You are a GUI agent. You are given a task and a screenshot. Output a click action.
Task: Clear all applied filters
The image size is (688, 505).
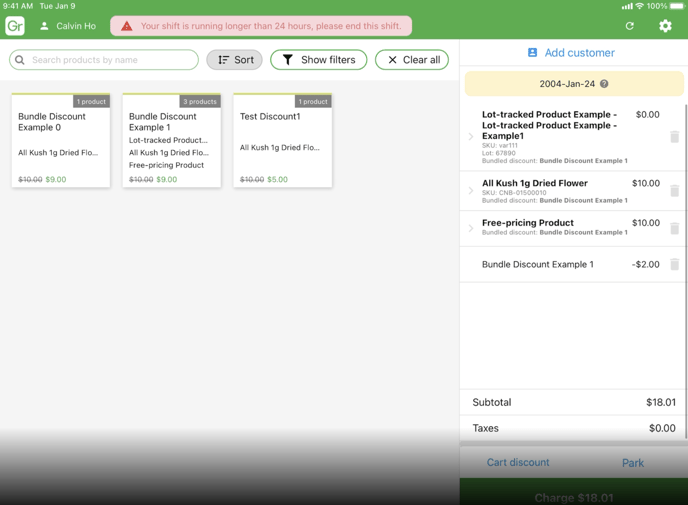point(412,60)
